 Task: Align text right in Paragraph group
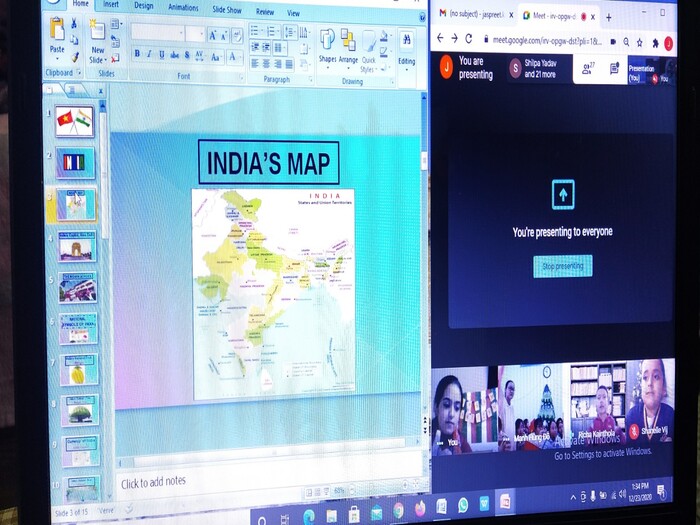[278, 64]
